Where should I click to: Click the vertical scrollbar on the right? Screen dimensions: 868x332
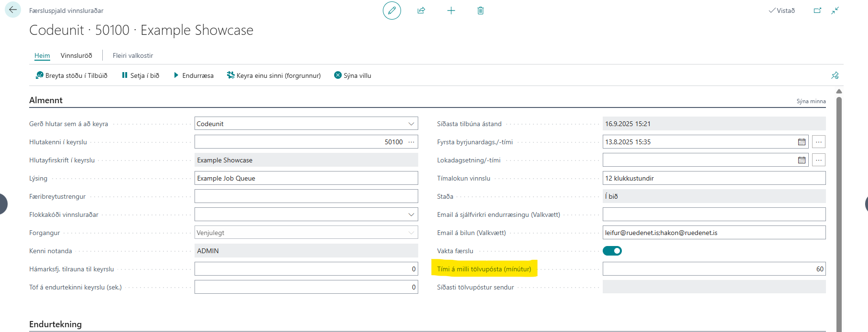point(839,191)
